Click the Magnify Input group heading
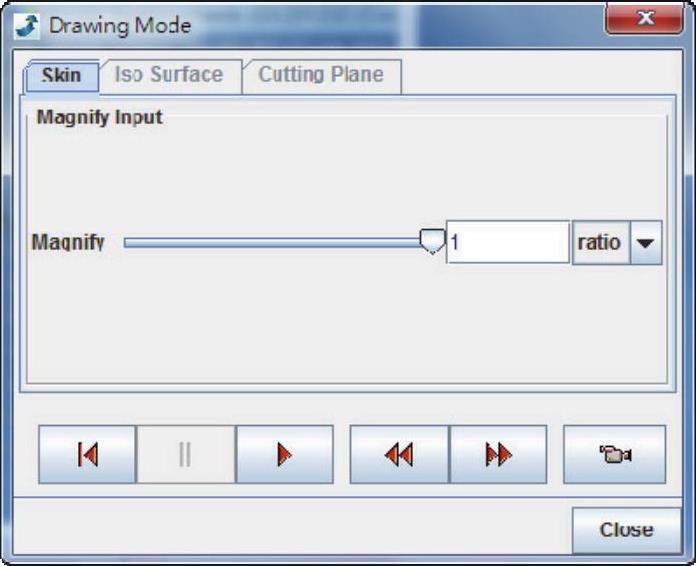The height and width of the screenshot is (566, 696). pyautogui.click(x=99, y=117)
